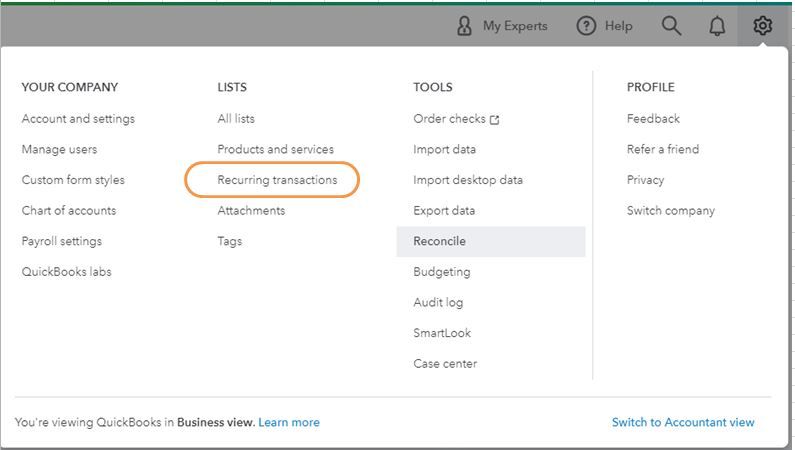The height and width of the screenshot is (450, 795).
Task: Open Tags list
Action: pos(230,241)
